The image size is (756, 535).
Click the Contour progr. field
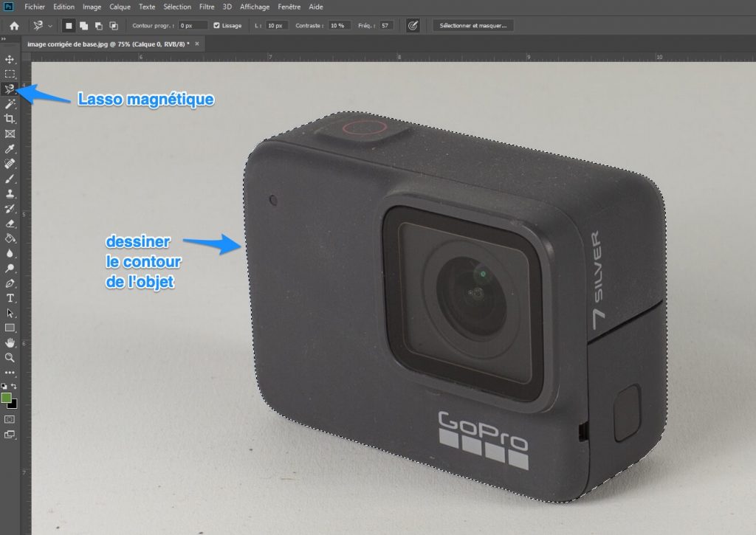click(x=193, y=26)
